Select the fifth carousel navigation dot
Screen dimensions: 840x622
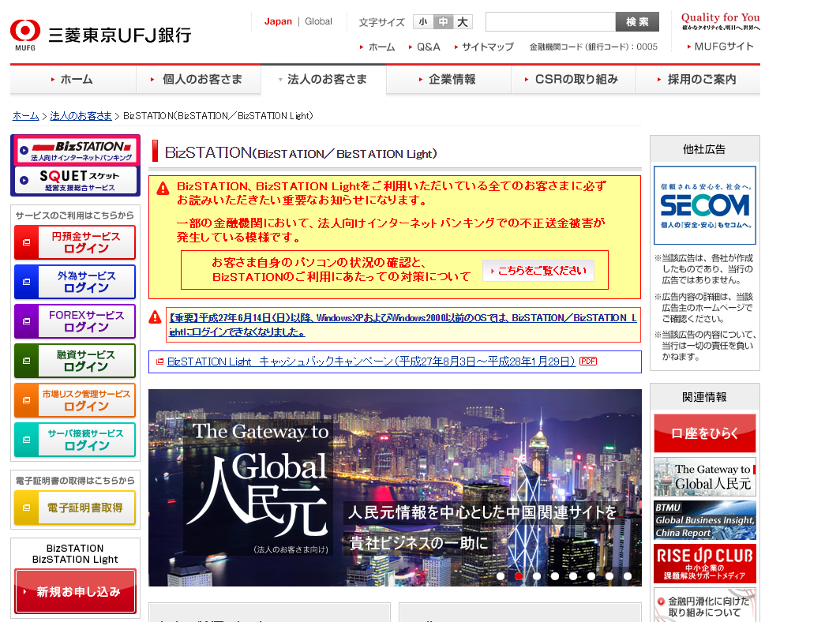[x=572, y=576]
